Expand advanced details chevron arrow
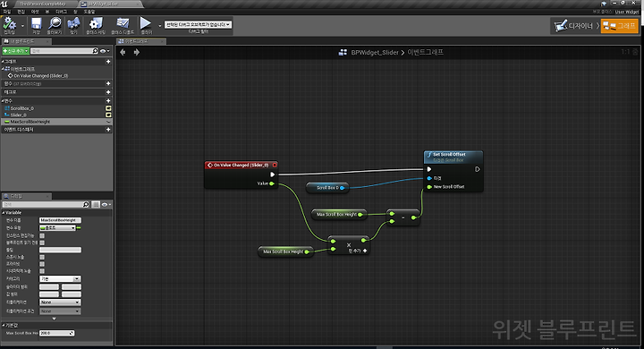644x349 pixels. point(54,319)
